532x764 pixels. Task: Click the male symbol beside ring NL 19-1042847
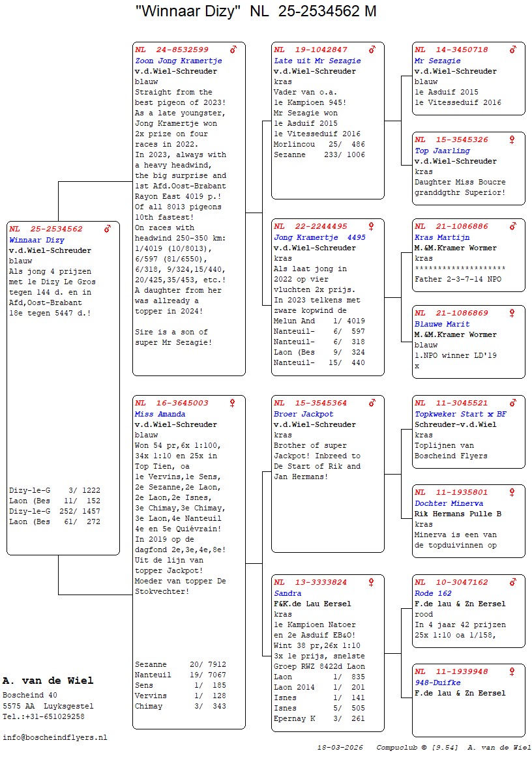[x=372, y=50]
